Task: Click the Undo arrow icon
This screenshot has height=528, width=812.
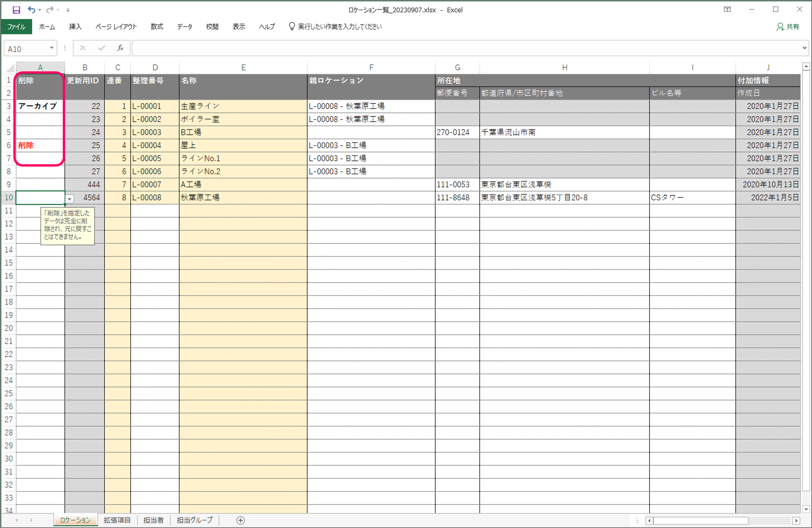Action: pyautogui.click(x=31, y=10)
